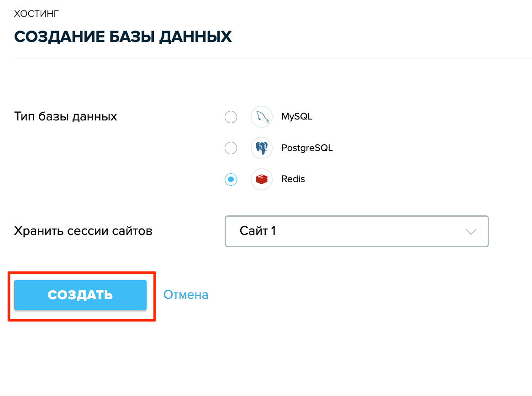Image resolution: width=532 pixels, height=396 pixels.
Task: Expand the dropdown using its chevron arrow
Action: 471,232
